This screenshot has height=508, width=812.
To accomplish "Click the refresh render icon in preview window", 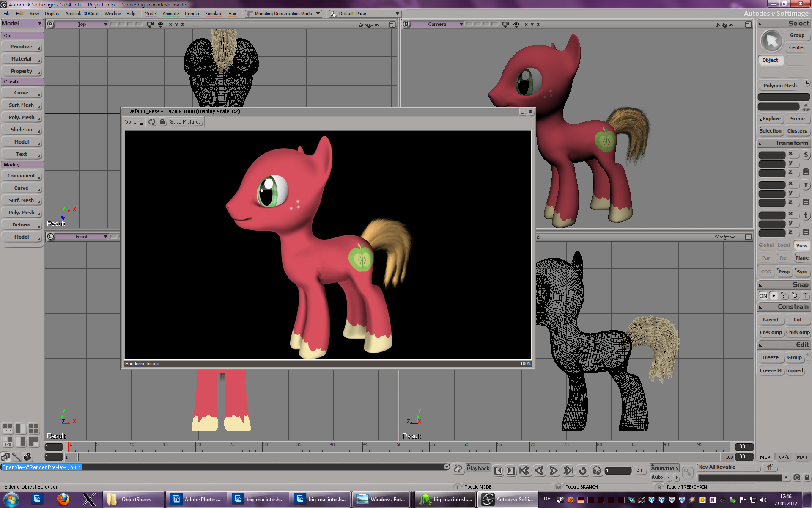I will 152,122.
